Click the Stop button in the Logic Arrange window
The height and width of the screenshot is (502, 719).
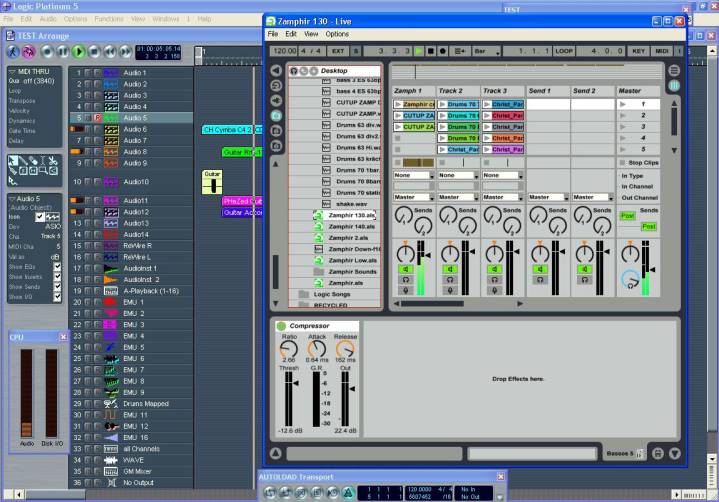pyautogui.click(x=94, y=52)
